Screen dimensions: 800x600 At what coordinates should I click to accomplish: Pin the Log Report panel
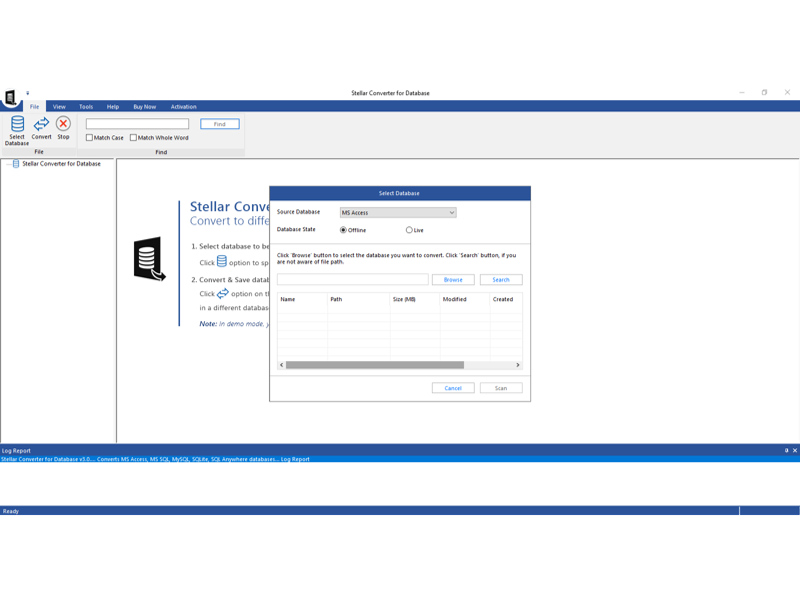coord(786,451)
